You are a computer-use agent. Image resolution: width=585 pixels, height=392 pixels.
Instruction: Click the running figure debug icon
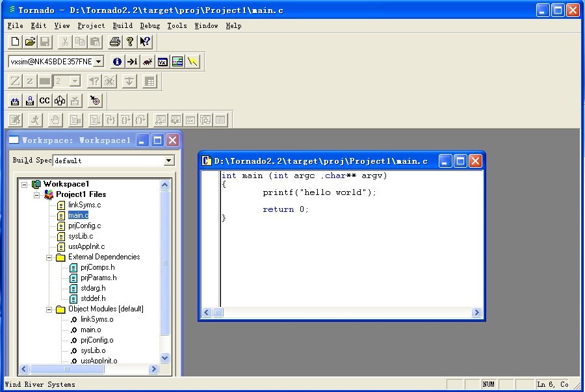coord(35,120)
